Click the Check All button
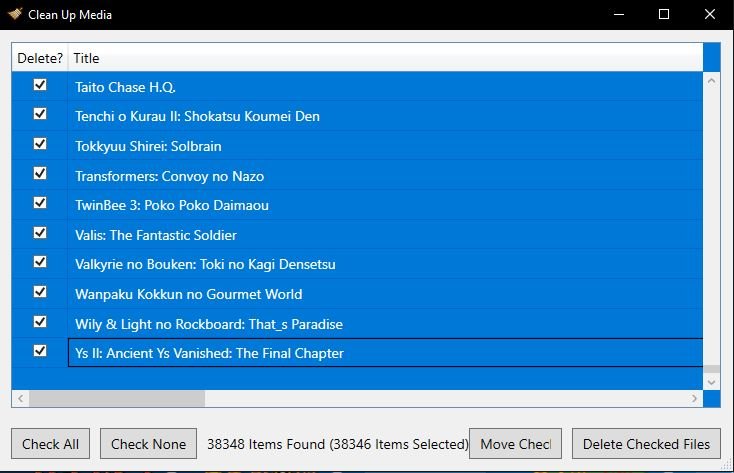The image size is (734, 473). 51,443
